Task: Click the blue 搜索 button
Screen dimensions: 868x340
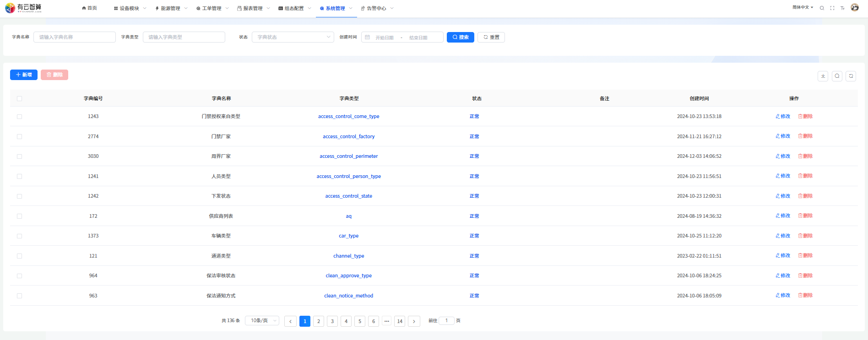Action: pyautogui.click(x=460, y=37)
